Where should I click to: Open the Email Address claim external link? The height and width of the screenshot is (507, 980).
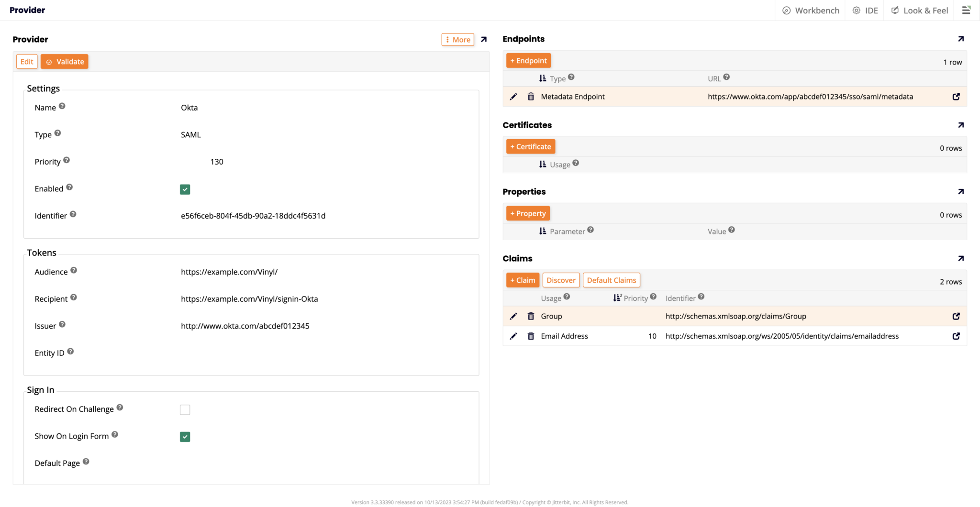tap(956, 336)
